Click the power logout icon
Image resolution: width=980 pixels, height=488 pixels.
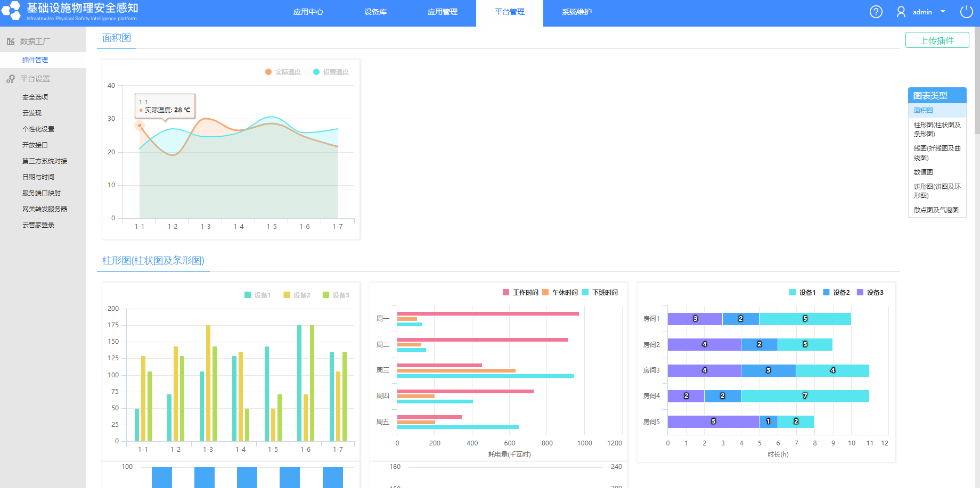pos(967,12)
